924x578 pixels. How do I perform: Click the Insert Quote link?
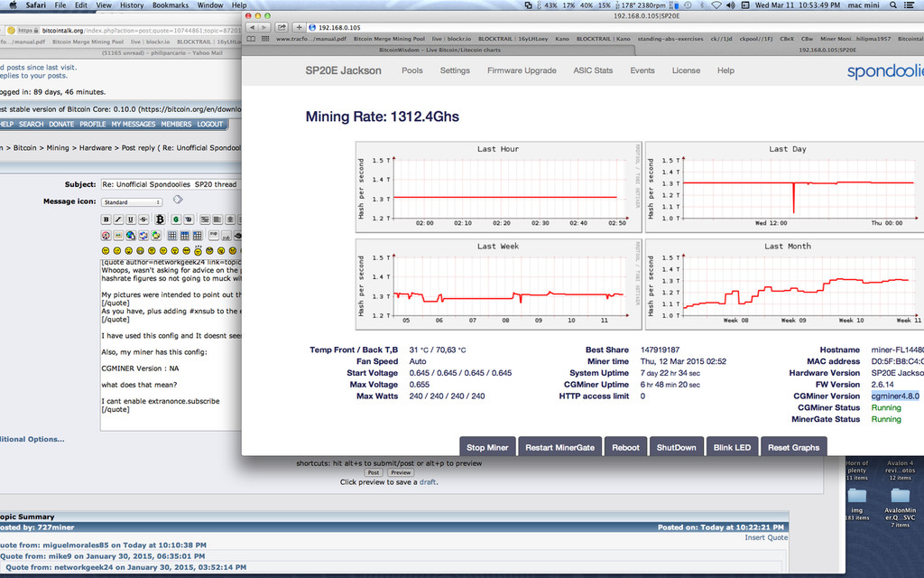coord(766,537)
